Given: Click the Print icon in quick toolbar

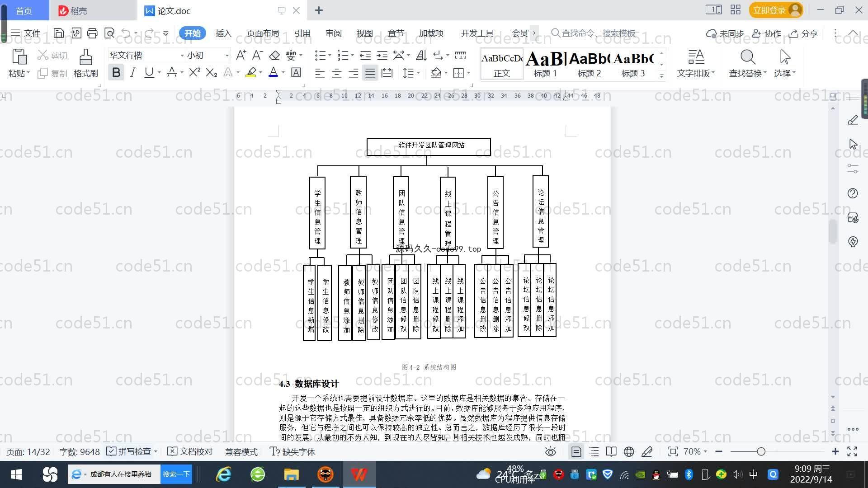Looking at the screenshot, I should [x=92, y=33].
